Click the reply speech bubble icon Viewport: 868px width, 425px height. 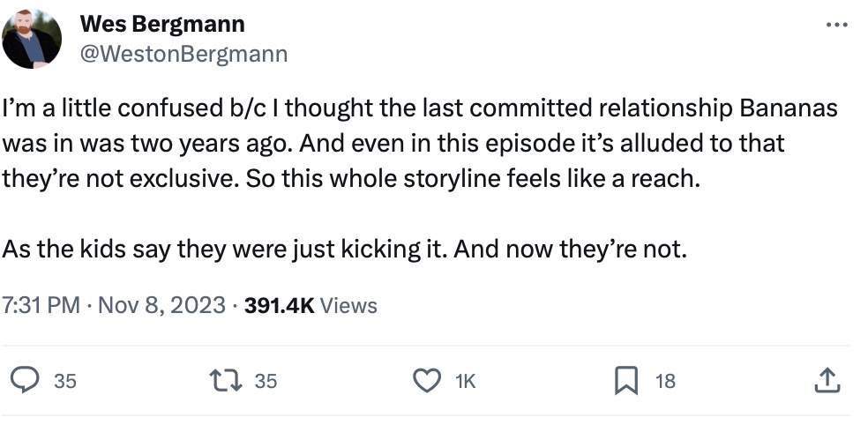tap(25, 381)
